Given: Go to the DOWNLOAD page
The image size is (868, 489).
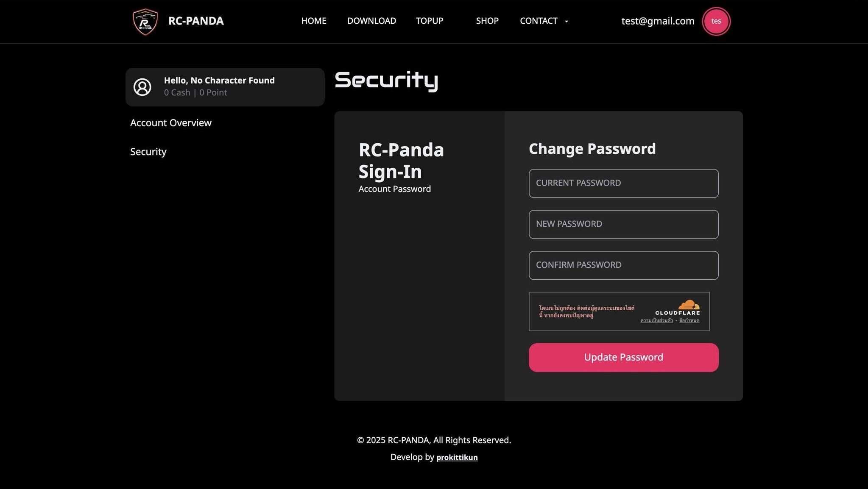Looking at the screenshot, I should coord(371,21).
